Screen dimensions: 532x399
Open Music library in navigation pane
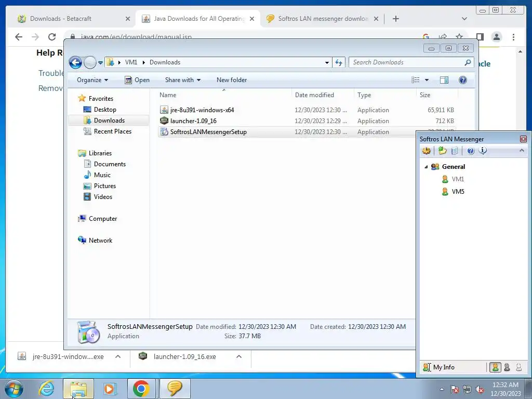pyautogui.click(x=102, y=175)
